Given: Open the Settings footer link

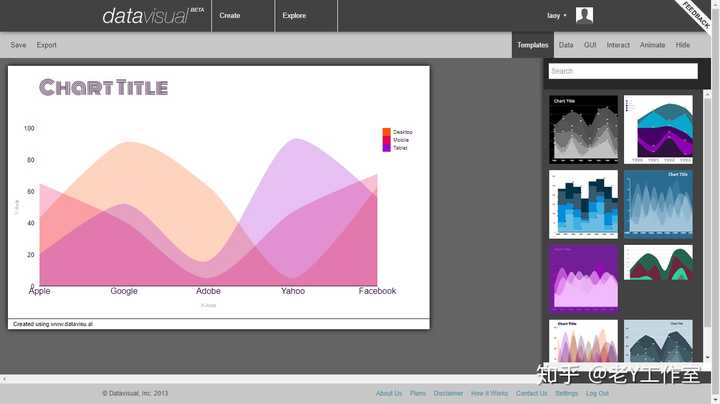Looking at the screenshot, I should [567, 393].
